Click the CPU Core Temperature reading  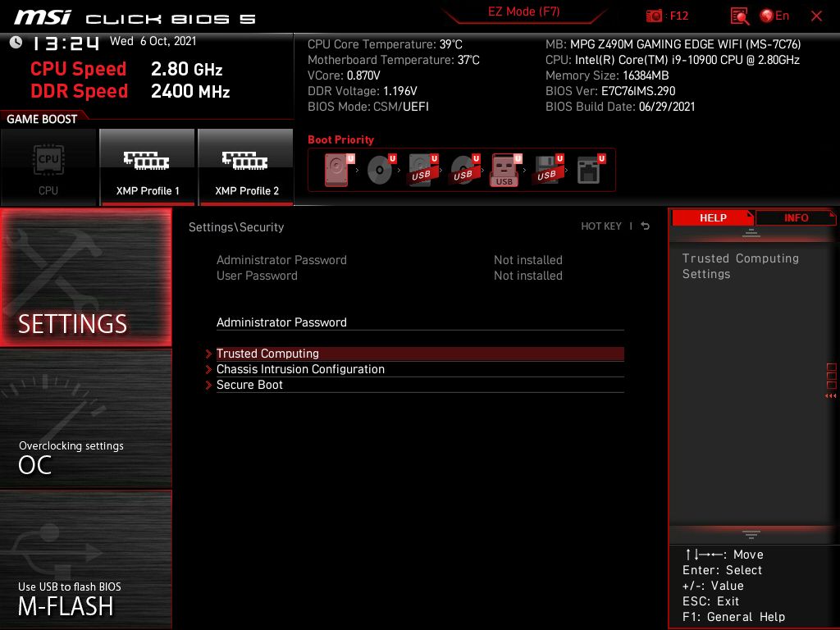[385, 44]
